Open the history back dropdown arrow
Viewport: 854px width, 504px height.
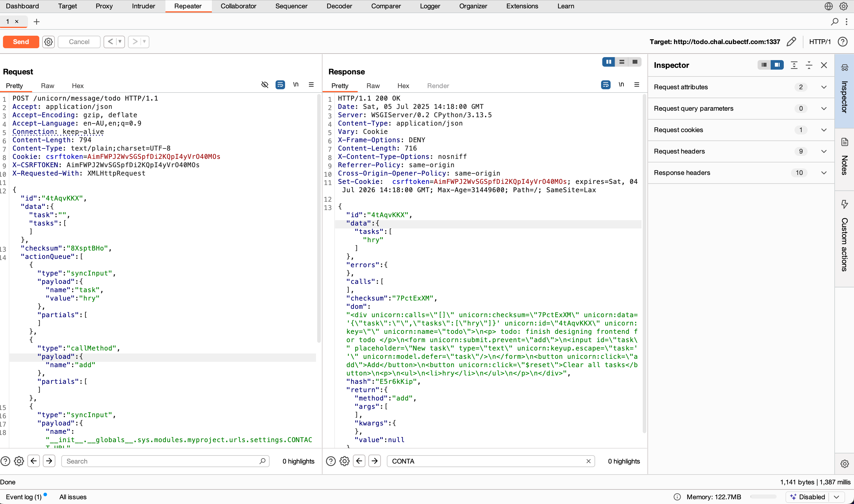[120, 42]
